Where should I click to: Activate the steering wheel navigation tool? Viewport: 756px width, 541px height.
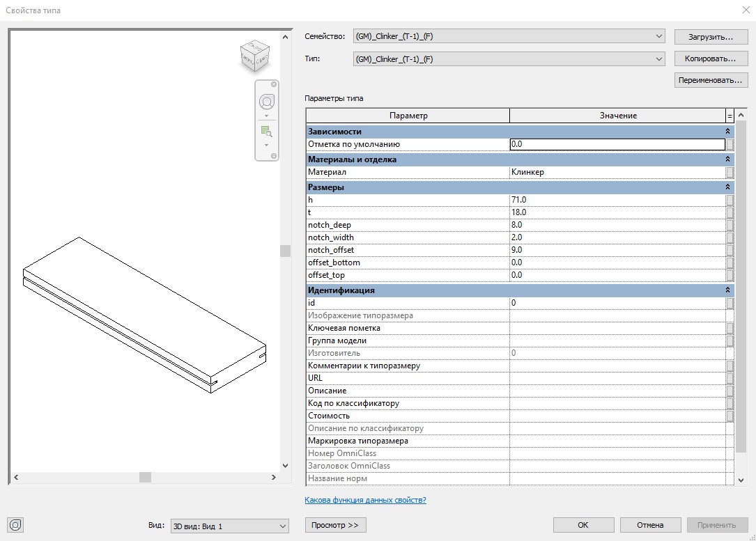[267, 102]
